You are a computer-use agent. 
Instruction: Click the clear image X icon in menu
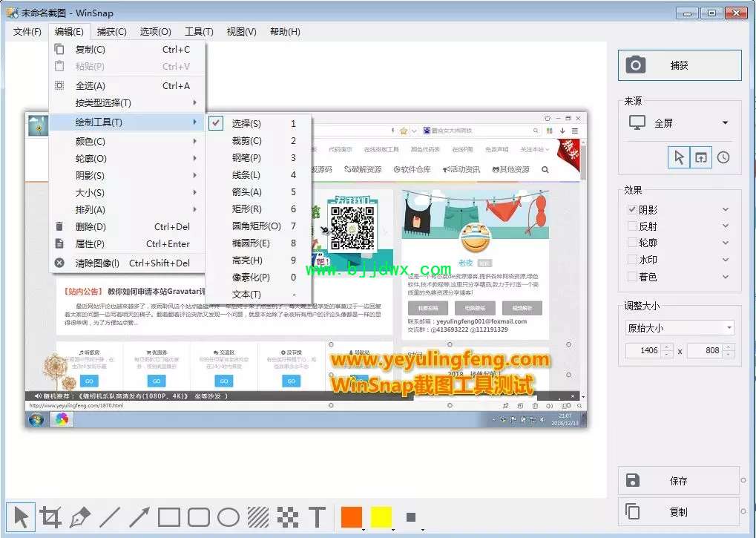coord(59,263)
